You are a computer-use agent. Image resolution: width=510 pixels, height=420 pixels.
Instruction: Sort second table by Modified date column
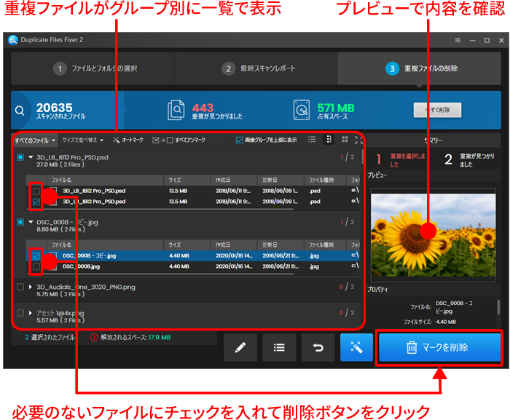pyautogui.click(x=280, y=245)
